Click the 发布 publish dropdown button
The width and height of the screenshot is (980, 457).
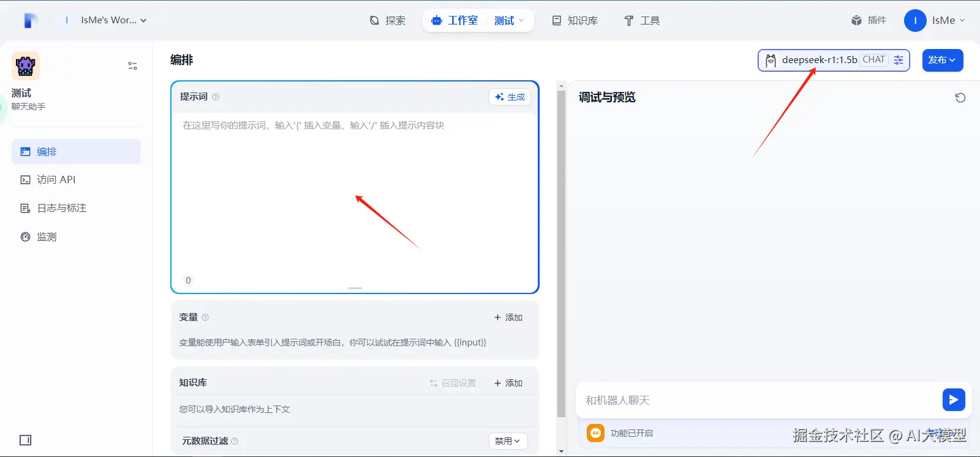click(x=943, y=60)
